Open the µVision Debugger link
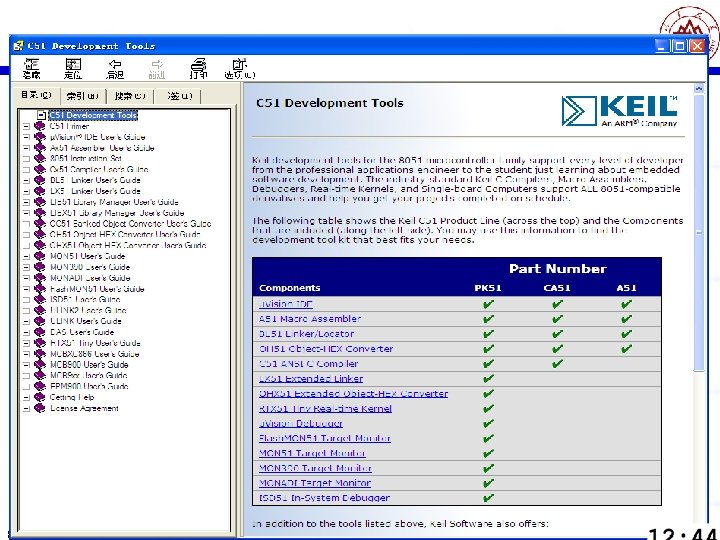The image size is (720, 540). coord(301,423)
